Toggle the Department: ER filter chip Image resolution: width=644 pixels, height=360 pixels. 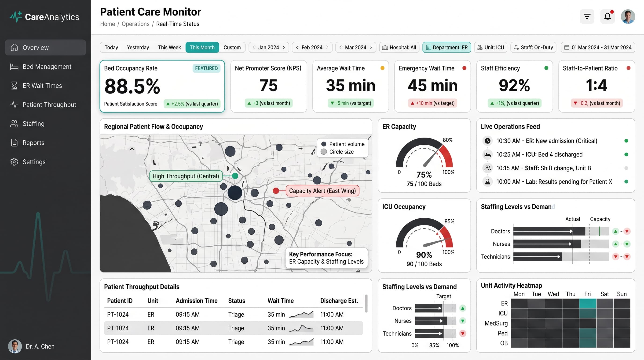coord(446,47)
